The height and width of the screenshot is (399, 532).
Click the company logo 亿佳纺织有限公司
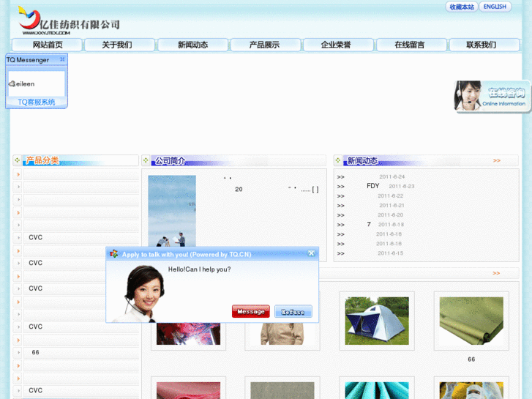(x=69, y=20)
